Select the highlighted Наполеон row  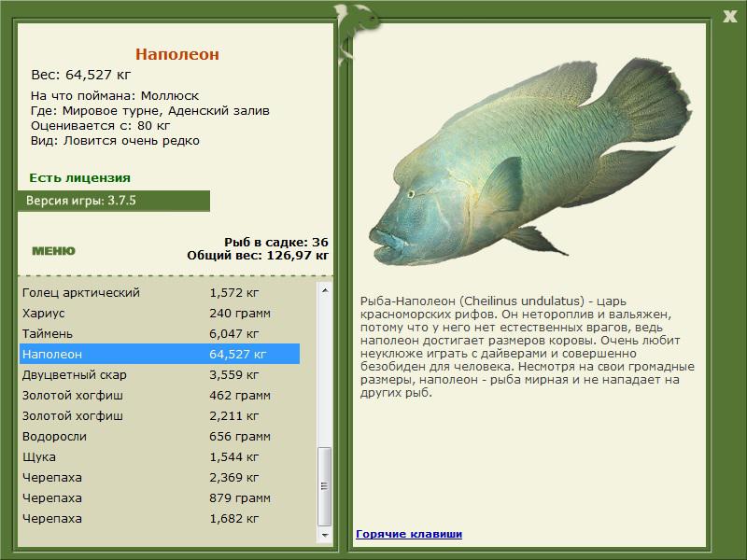tap(159, 355)
